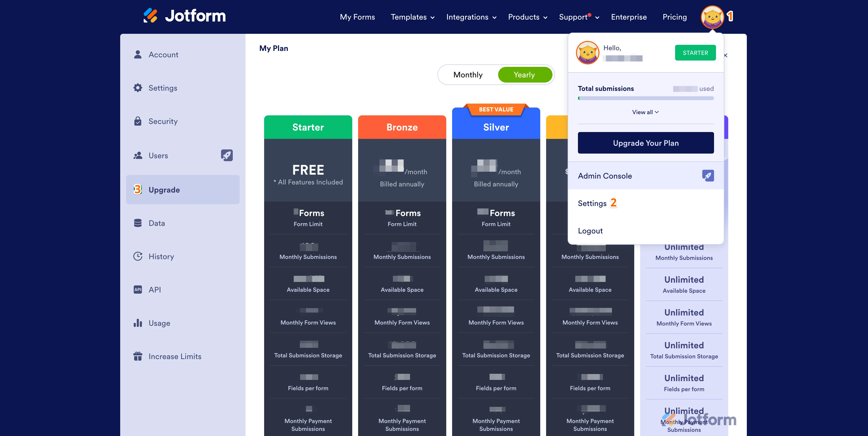The height and width of the screenshot is (436, 868).
Task: Click "Monthly Submissions" in the Bronze column
Action: coord(402,257)
